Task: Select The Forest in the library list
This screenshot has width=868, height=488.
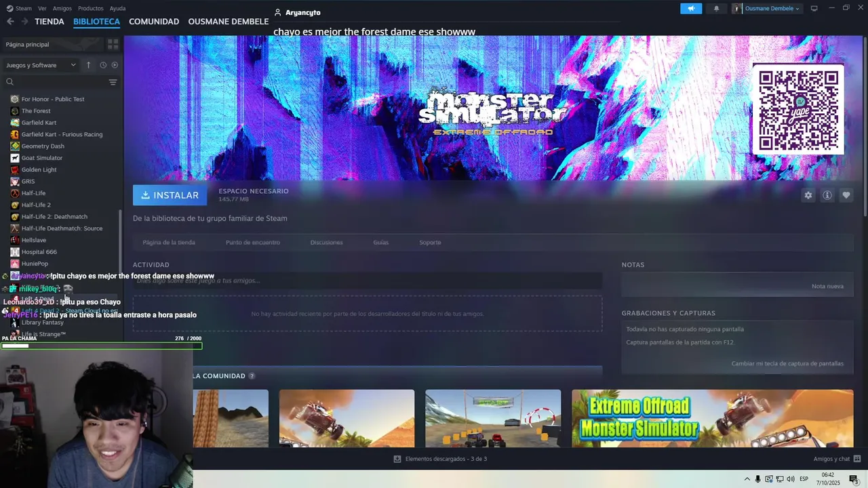Action: click(x=36, y=110)
